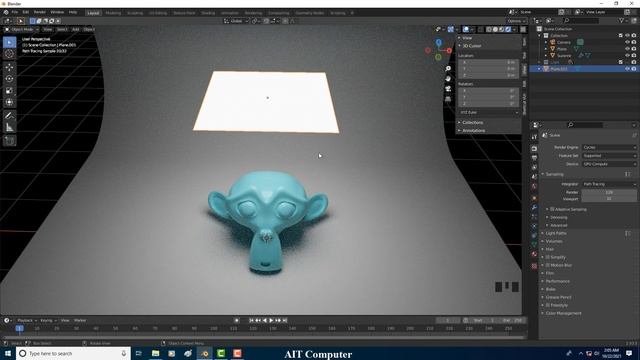The height and width of the screenshot is (360, 640).
Task: Open the Device dropdown
Action: tap(609, 164)
